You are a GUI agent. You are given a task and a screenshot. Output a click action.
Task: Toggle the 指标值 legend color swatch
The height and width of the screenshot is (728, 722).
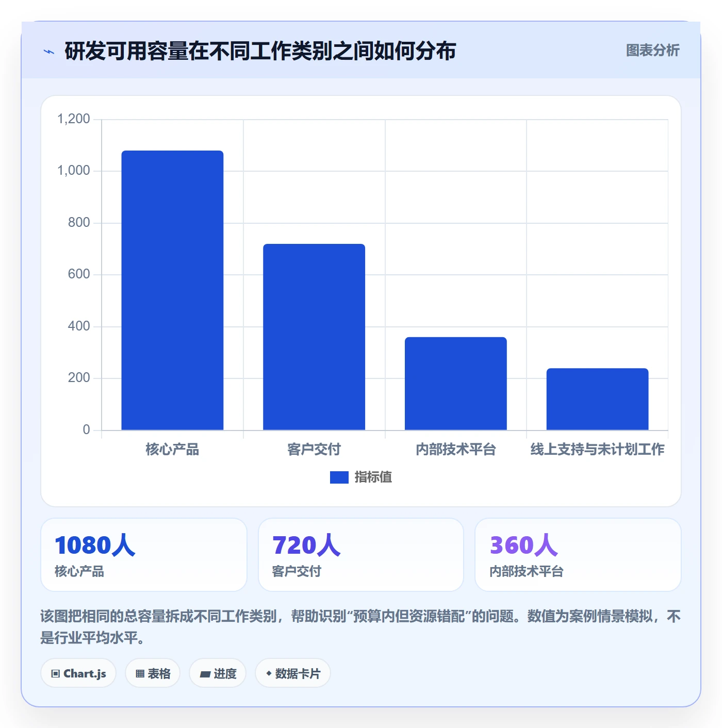point(339,477)
